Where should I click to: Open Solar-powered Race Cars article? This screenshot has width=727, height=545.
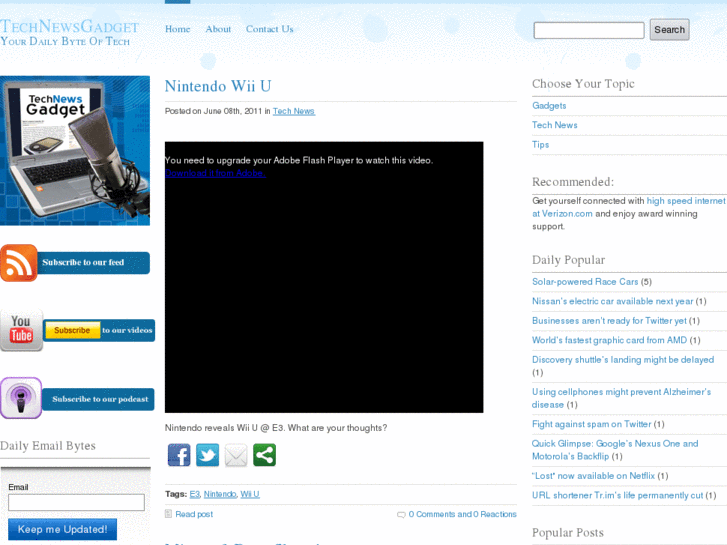[x=585, y=282]
